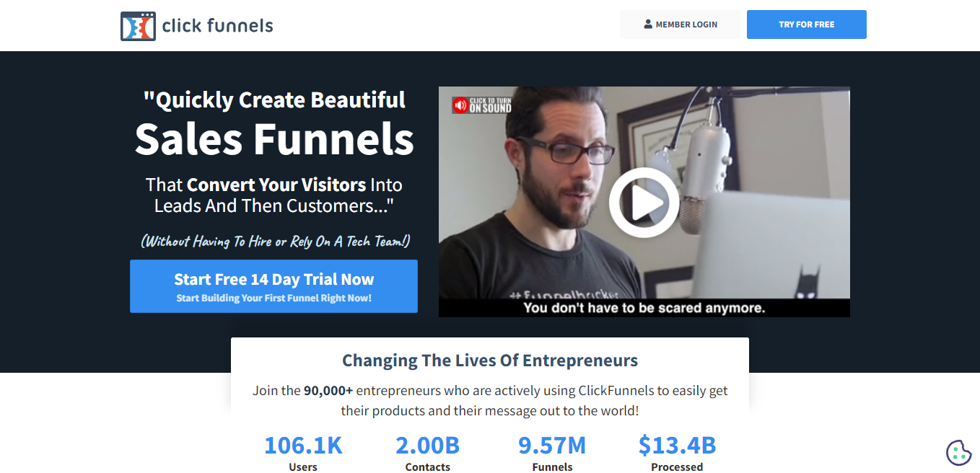Click the CLICK TO TURN ON SOUND label
The image size is (980, 473).
(x=490, y=105)
